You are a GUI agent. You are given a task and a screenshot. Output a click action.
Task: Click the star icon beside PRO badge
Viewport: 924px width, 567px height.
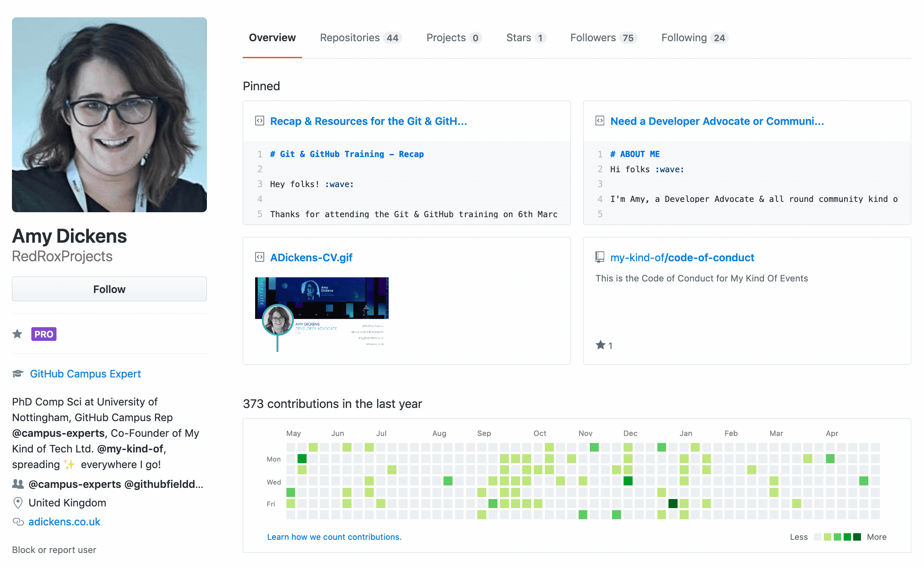[x=17, y=334]
